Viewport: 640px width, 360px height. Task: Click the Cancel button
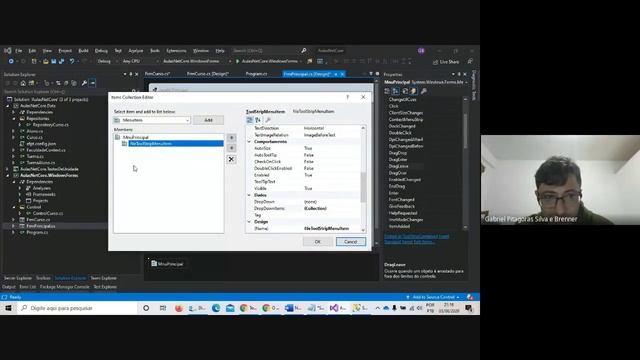351,242
